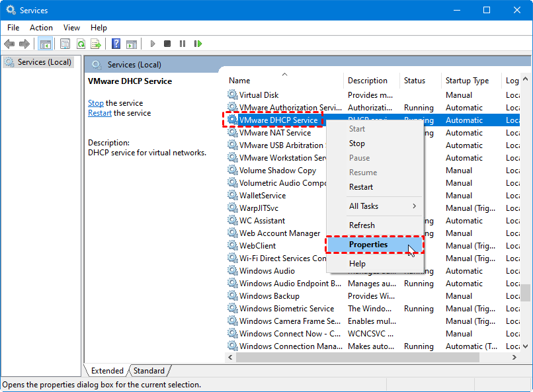Select Restart in the context menu

[361, 187]
